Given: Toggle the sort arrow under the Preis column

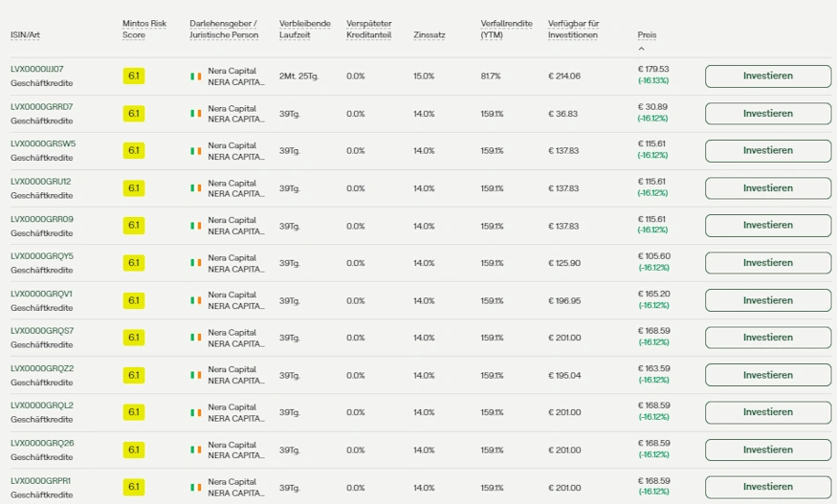Looking at the screenshot, I should tap(641, 48).
